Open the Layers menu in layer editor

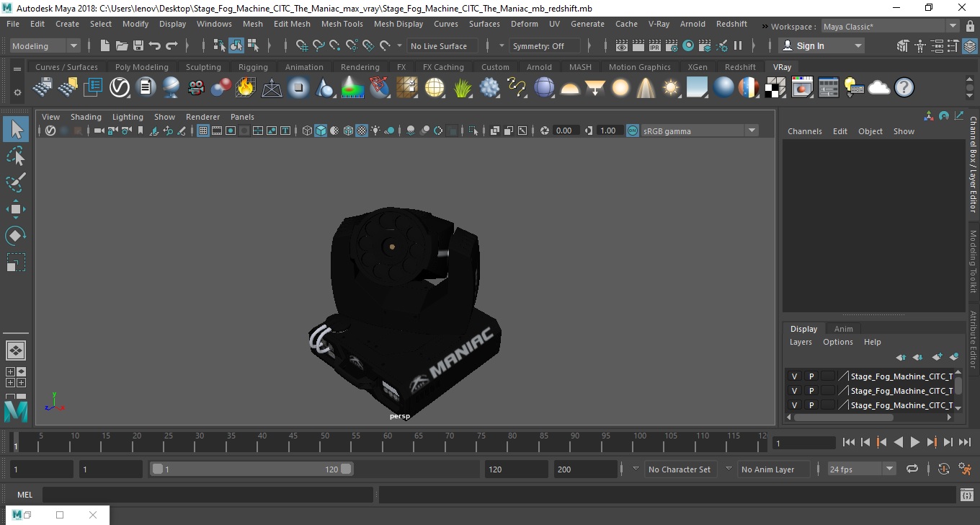coord(801,342)
